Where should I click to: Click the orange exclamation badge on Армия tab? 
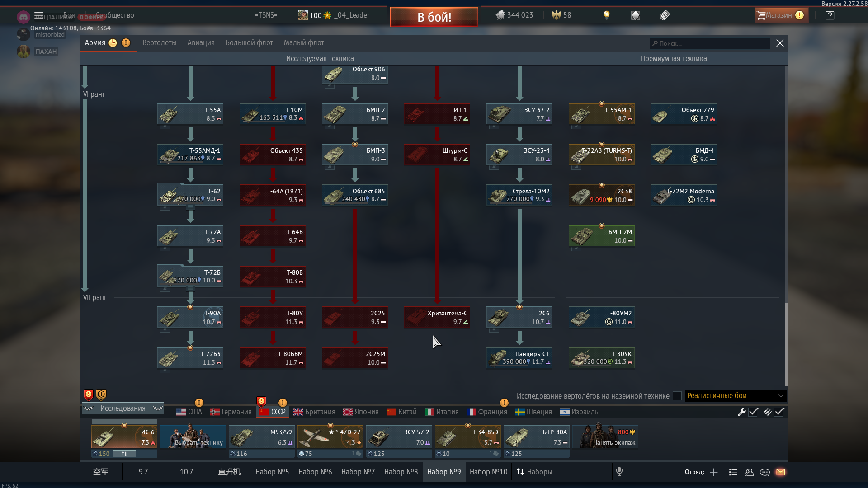[126, 43]
